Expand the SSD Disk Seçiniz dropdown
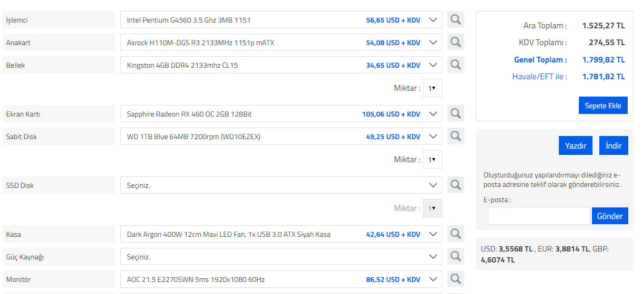 pos(281,185)
